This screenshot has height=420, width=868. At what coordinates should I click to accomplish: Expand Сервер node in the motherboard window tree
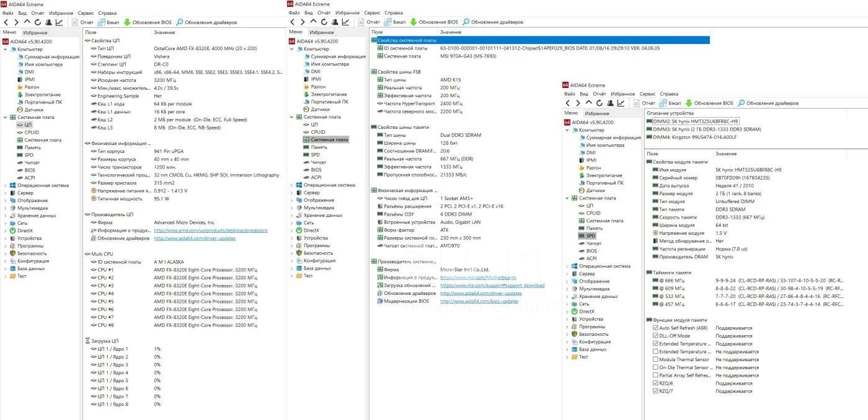pos(292,193)
